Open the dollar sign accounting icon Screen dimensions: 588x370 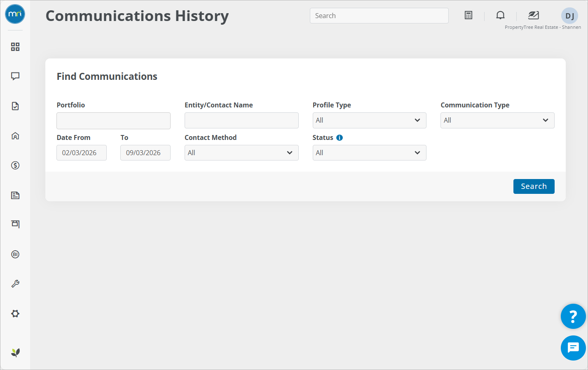[x=15, y=165]
